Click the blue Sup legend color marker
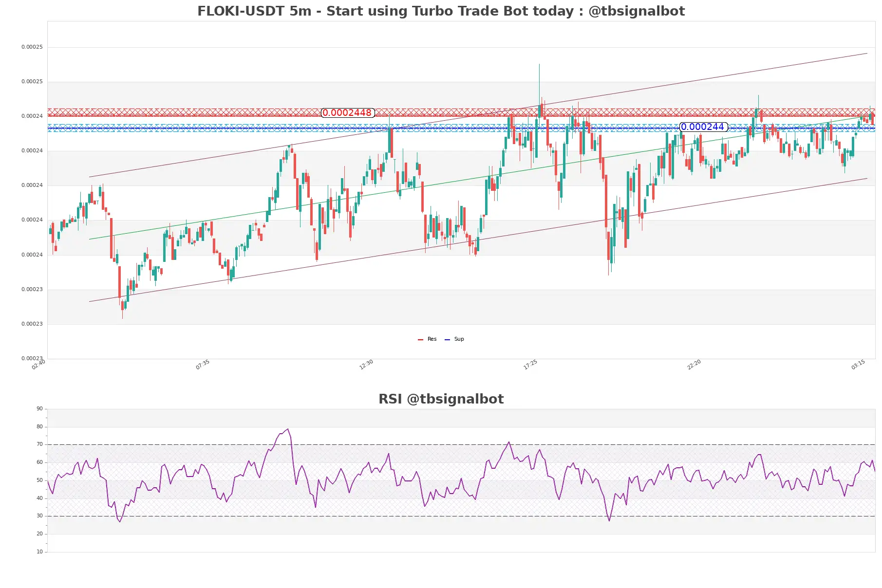882x588 pixels. click(447, 339)
